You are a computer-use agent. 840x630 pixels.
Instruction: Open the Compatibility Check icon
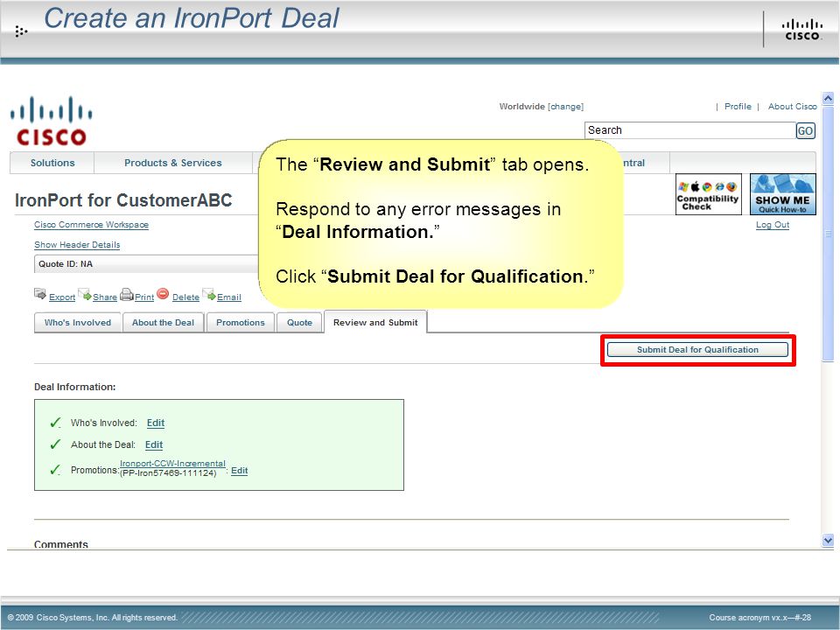pyautogui.click(x=708, y=194)
